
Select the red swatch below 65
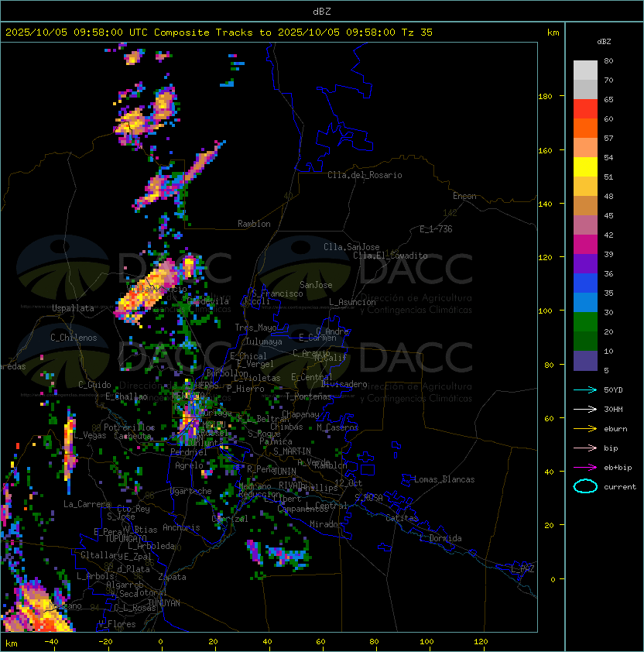[x=585, y=109]
